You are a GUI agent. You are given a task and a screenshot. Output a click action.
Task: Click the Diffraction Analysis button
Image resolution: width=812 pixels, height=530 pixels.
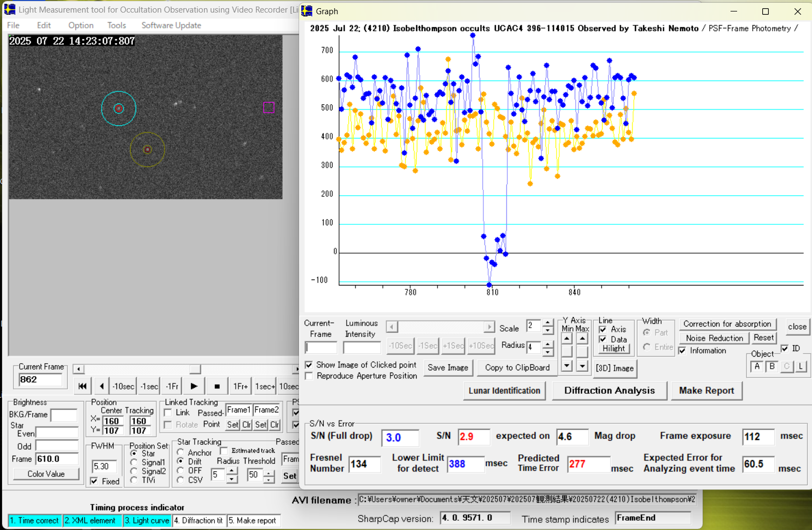pos(609,391)
